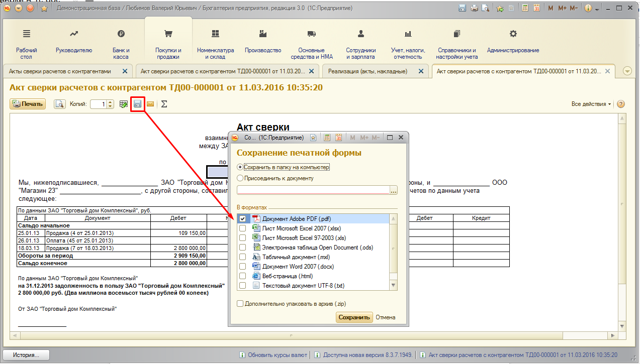Open the Рабочий стол section
This screenshot has height=364, width=640.
coord(27,44)
